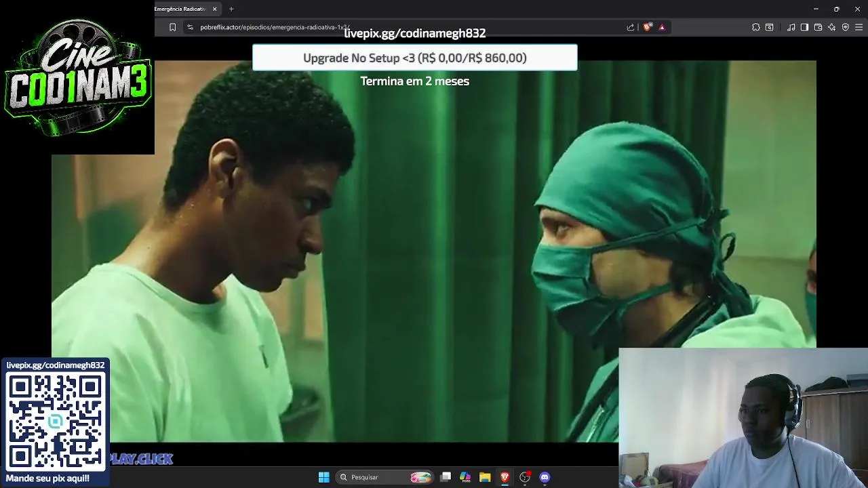Open Task View on the taskbar
868x488 pixels.
click(446, 477)
